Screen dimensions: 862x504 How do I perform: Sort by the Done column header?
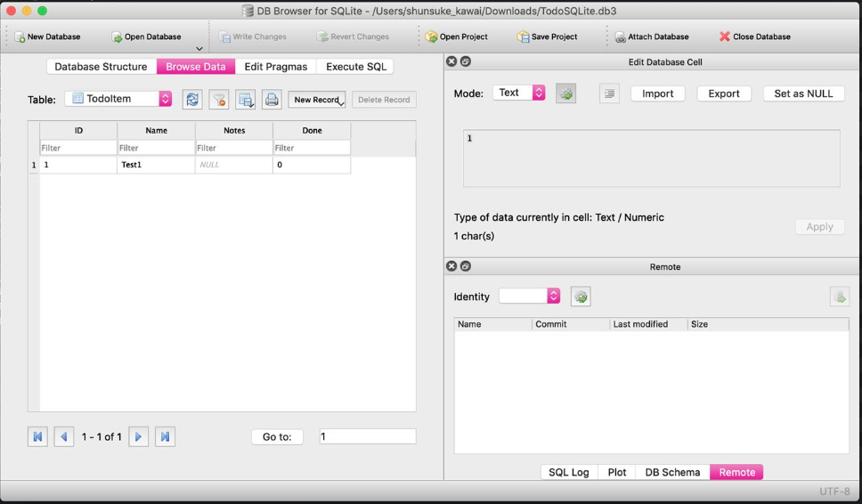pos(312,130)
